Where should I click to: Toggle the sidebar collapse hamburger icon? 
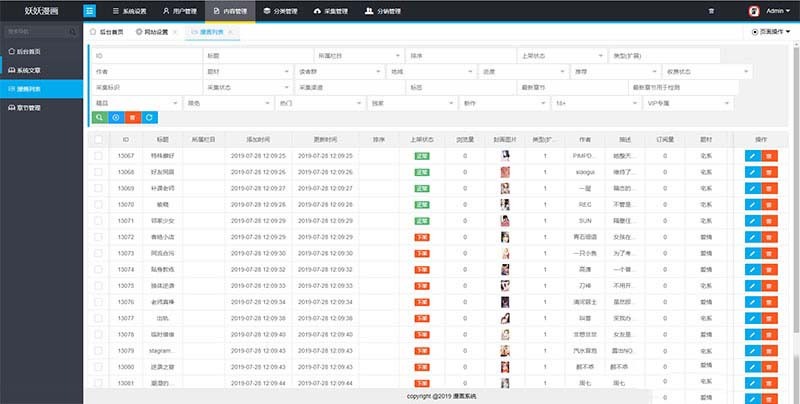point(90,11)
